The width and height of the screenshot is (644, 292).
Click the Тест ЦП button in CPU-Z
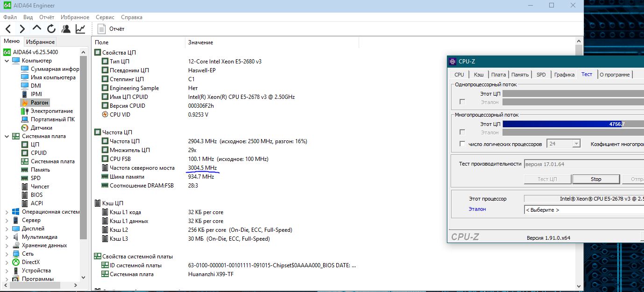point(547,179)
